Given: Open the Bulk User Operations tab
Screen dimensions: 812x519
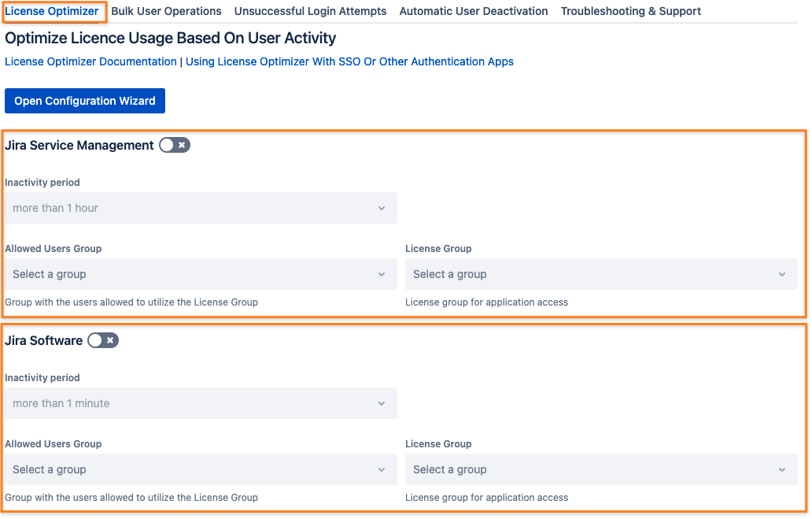Looking at the screenshot, I should [x=166, y=11].
